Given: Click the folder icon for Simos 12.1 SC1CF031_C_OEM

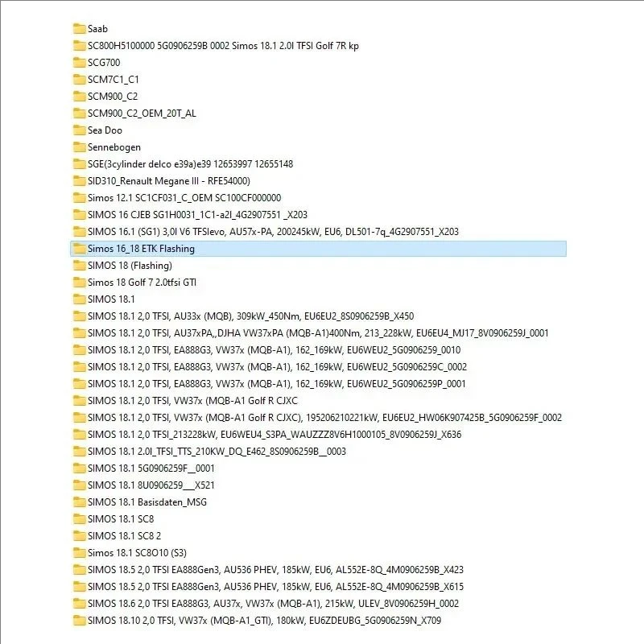Looking at the screenshot, I should (79, 197).
